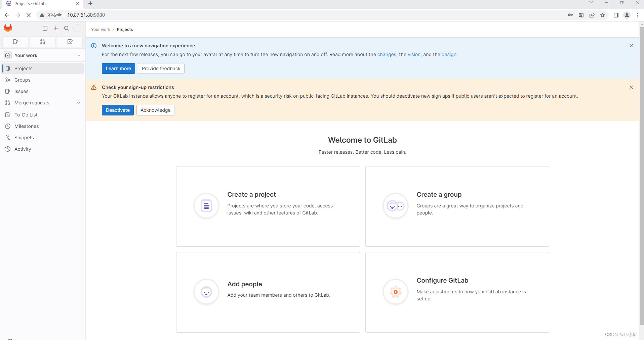Screen dimensions: 644x340
Task: Open Issues in the sidebar
Action: 43,91
